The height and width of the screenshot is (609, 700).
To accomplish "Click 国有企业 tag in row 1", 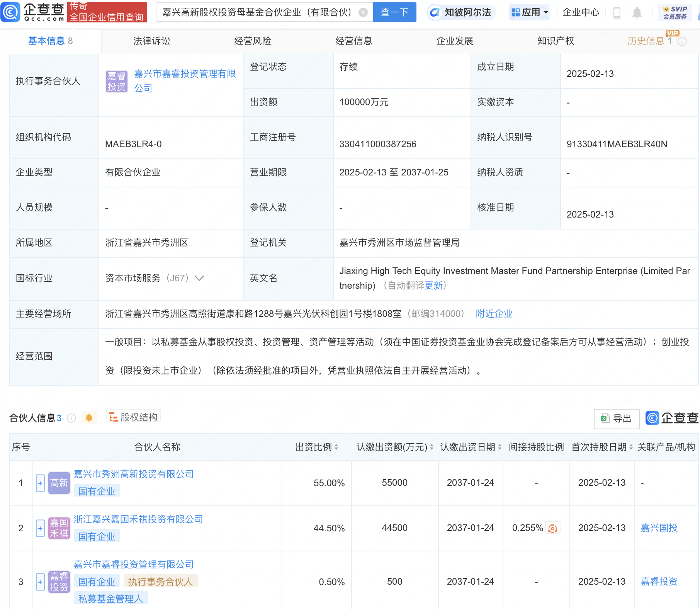I will pos(97,491).
